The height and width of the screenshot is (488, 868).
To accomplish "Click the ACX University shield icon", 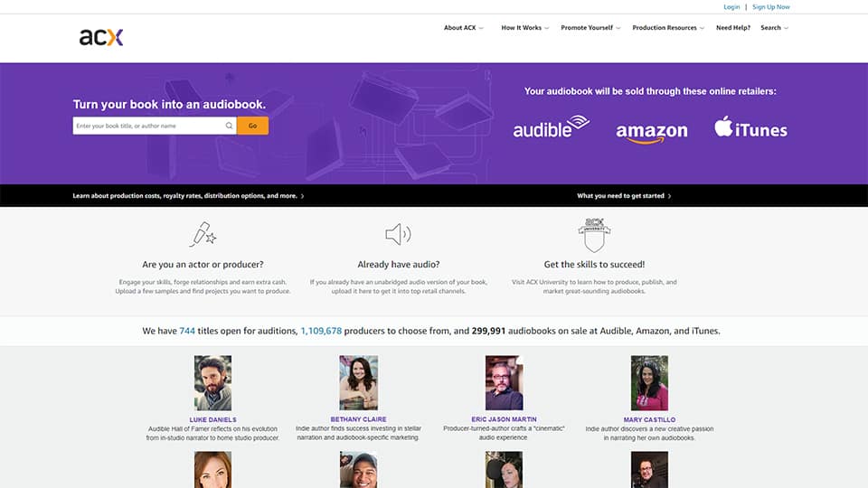I will 594,235.
